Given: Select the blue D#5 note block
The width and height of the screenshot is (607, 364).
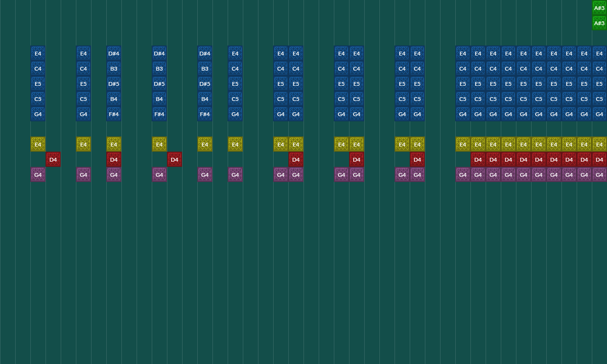Looking at the screenshot, I should (x=113, y=83).
